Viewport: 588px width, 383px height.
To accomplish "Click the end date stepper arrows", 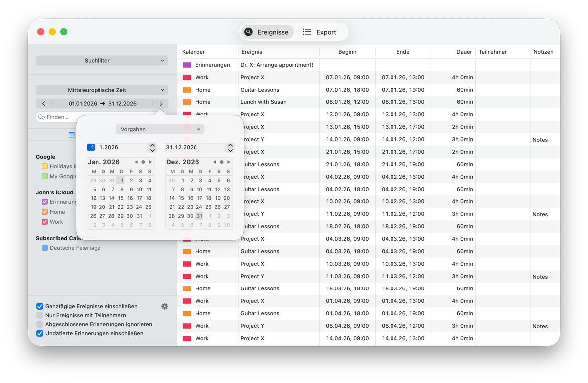I will coord(231,147).
